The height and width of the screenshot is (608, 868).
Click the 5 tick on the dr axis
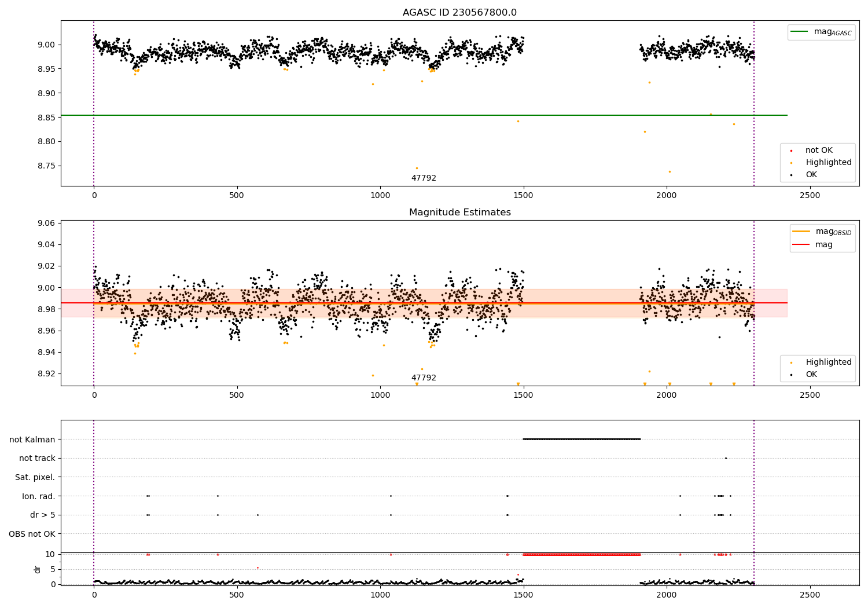click(53, 569)
